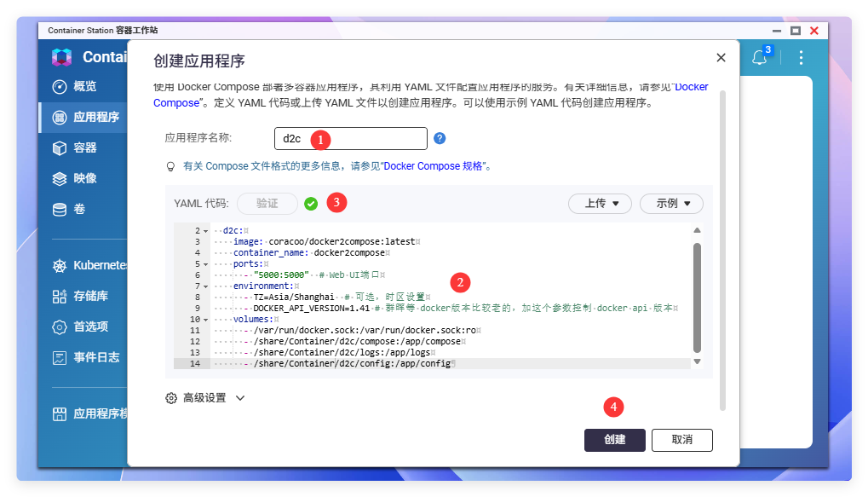
Task: Click the 创建 create button
Action: pyautogui.click(x=614, y=440)
